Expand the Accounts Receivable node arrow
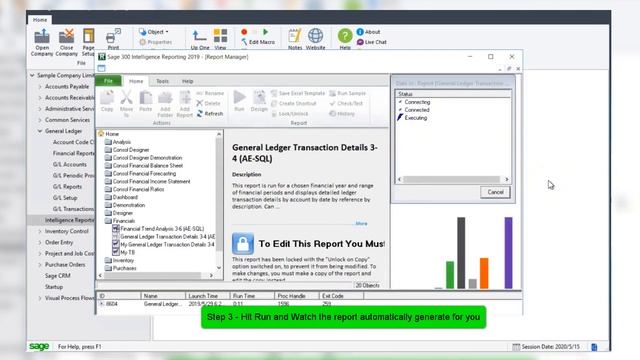Image resolution: width=640 pixels, height=360 pixels. (40, 98)
